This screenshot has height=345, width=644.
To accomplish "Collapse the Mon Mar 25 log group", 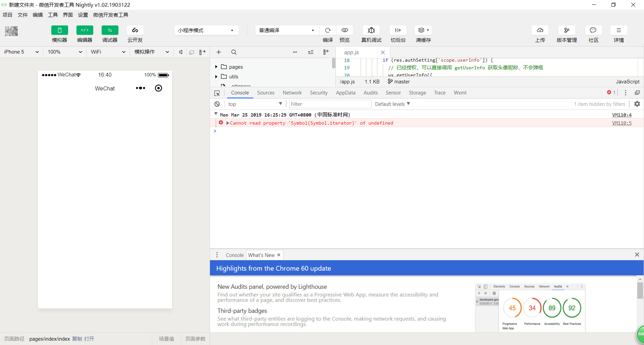I will point(216,114).
